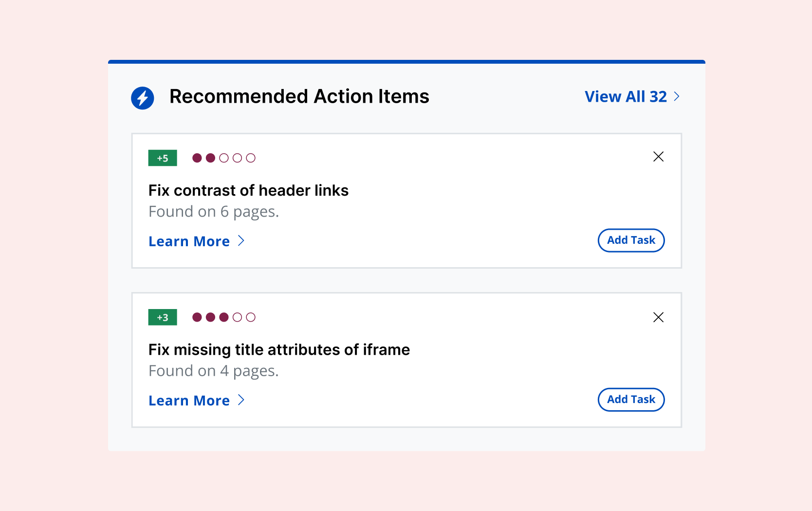The image size is (812, 511).
Task: Click difficulty dots on contrast card
Action: tap(223, 158)
